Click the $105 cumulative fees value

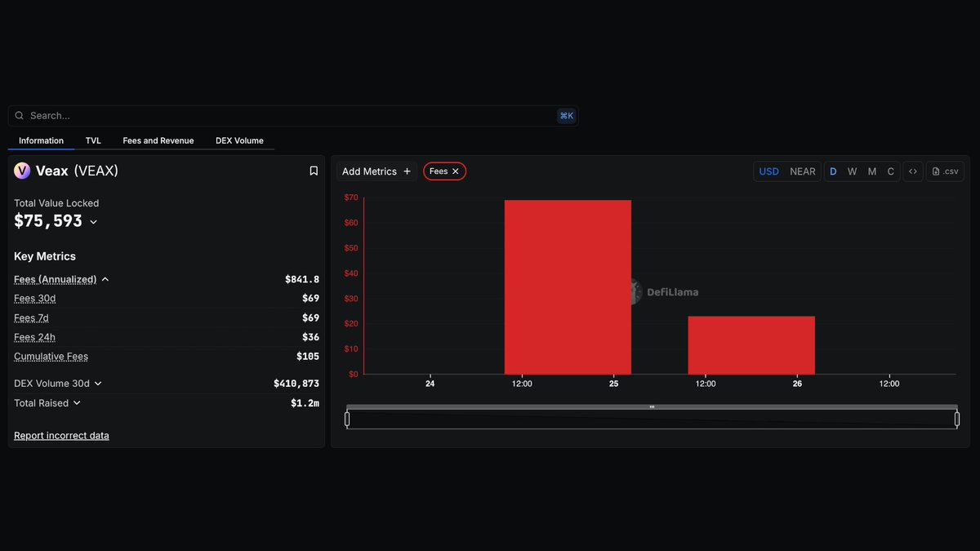pyautogui.click(x=308, y=357)
